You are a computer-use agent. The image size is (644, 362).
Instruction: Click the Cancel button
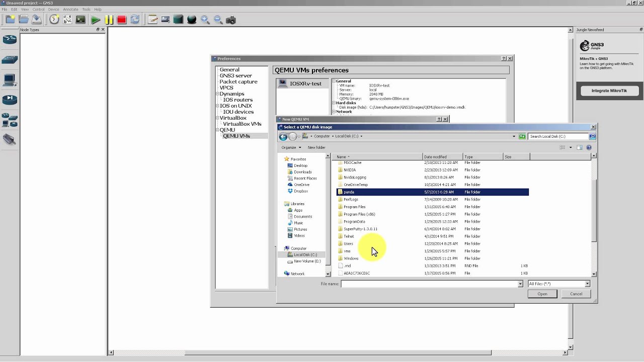coord(576,294)
